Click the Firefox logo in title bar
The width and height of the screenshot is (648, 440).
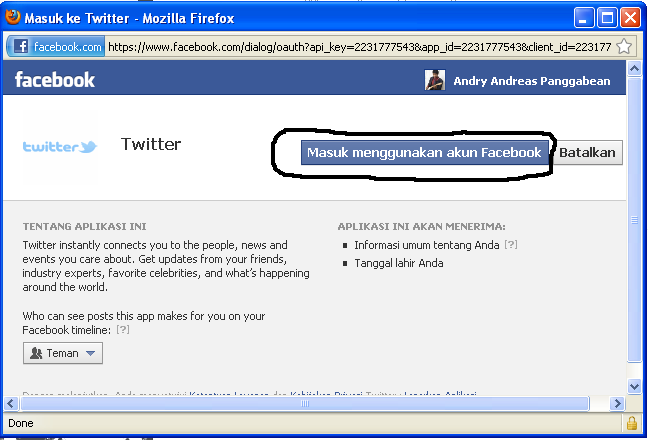pos(13,17)
